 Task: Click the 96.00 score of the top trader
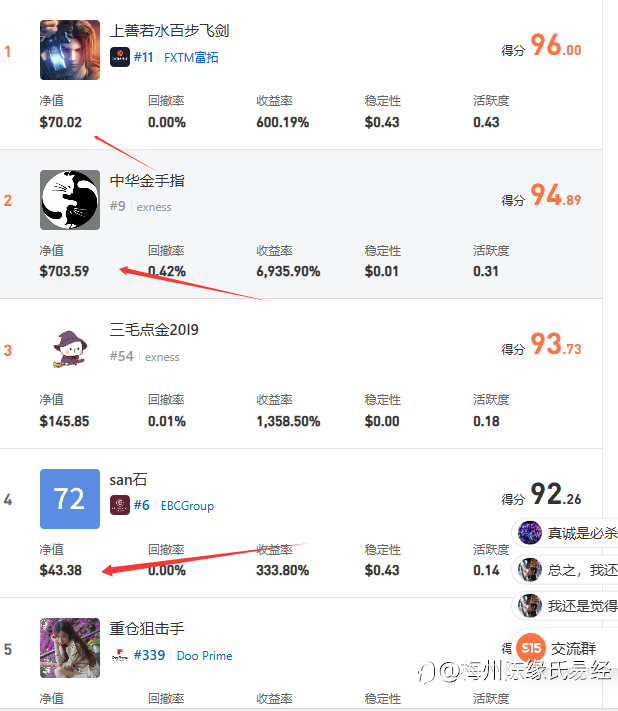click(556, 46)
